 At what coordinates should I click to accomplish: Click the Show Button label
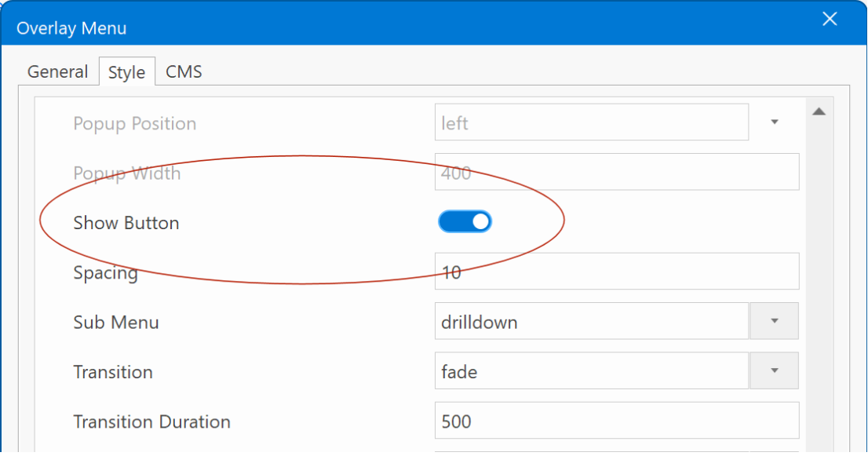pos(126,223)
